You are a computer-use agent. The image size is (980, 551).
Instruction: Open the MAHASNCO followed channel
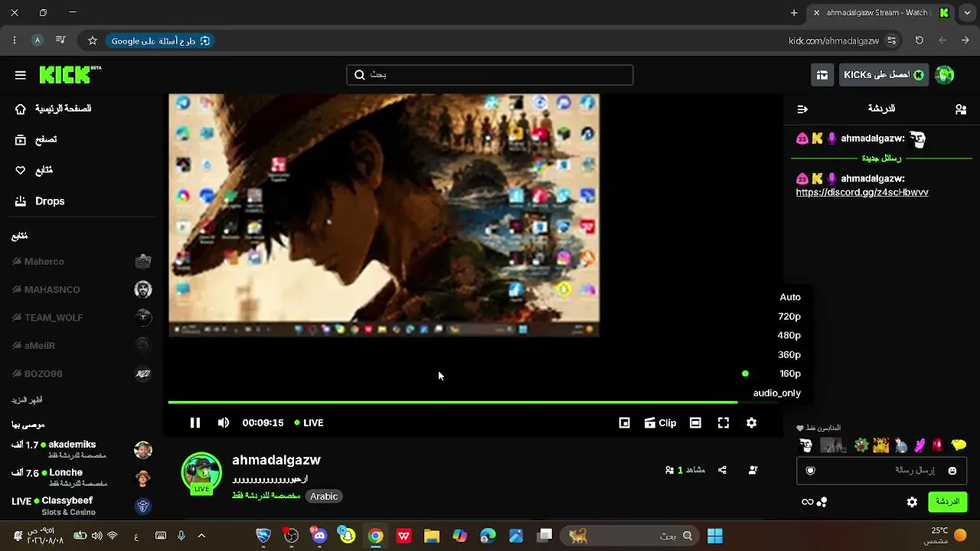[81, 289]
